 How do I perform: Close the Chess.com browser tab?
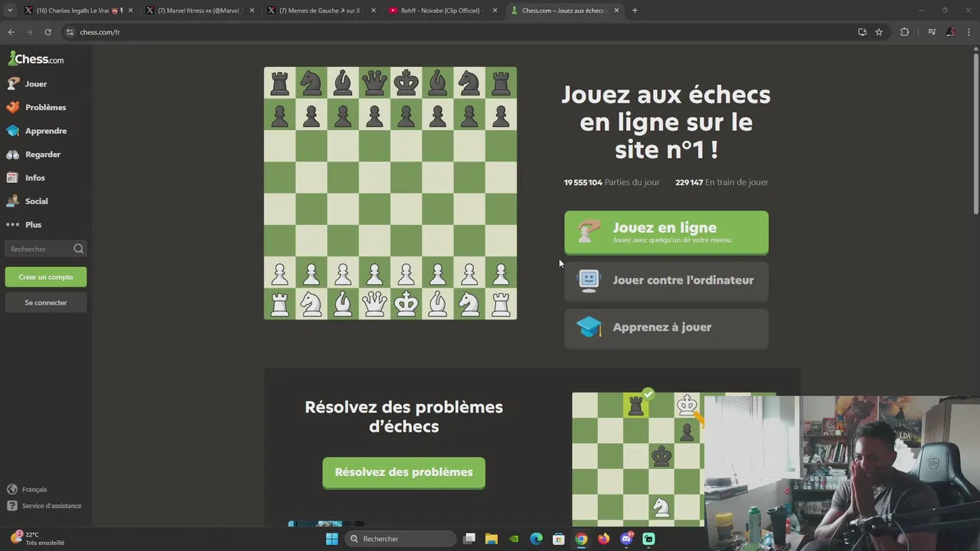[x=617, y=11]
